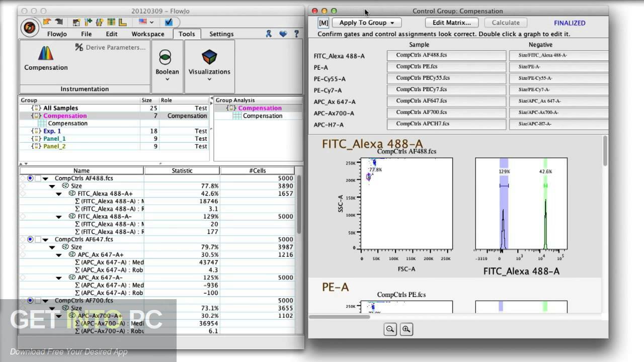Click the blue heart icon

tap(283, 34)
